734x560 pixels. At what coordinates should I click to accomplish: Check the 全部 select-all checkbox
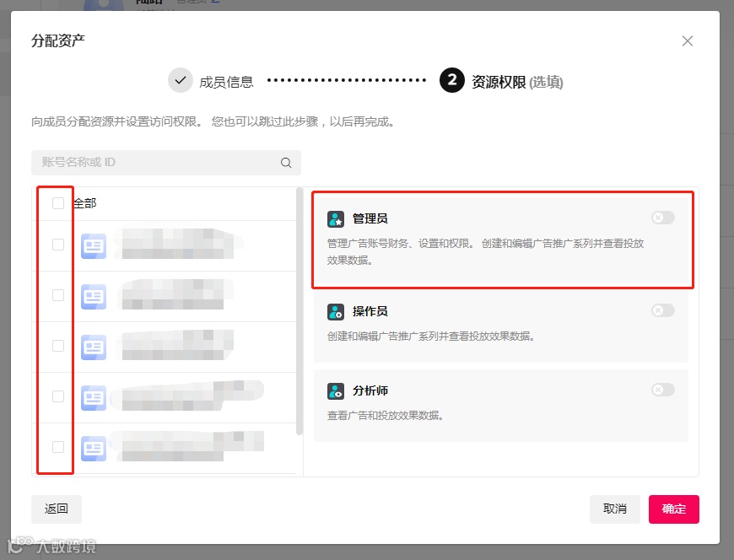58,203
